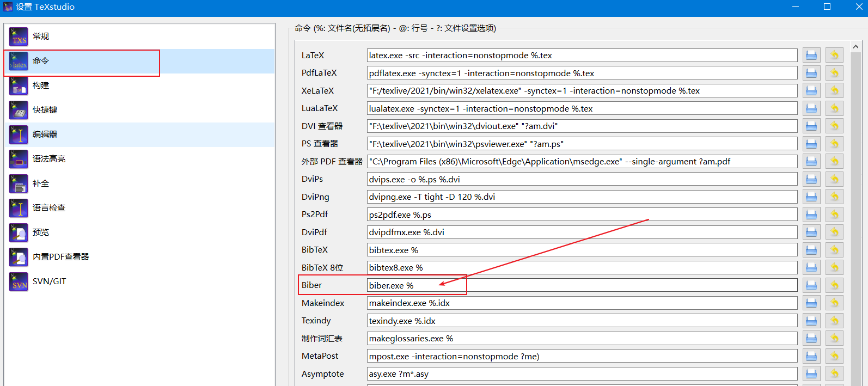Browse for the 外部 PDF 查看器 executable

[x=811, y=161]
